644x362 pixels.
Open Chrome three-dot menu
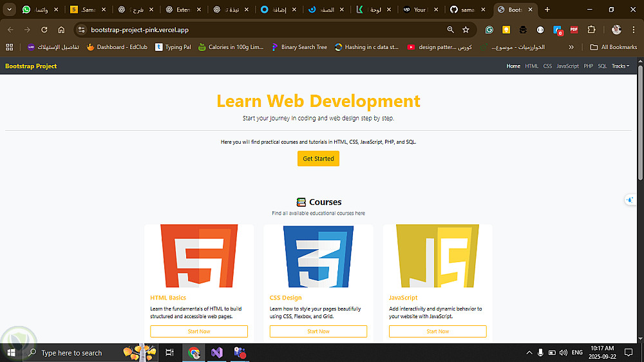tap(634, 30)
